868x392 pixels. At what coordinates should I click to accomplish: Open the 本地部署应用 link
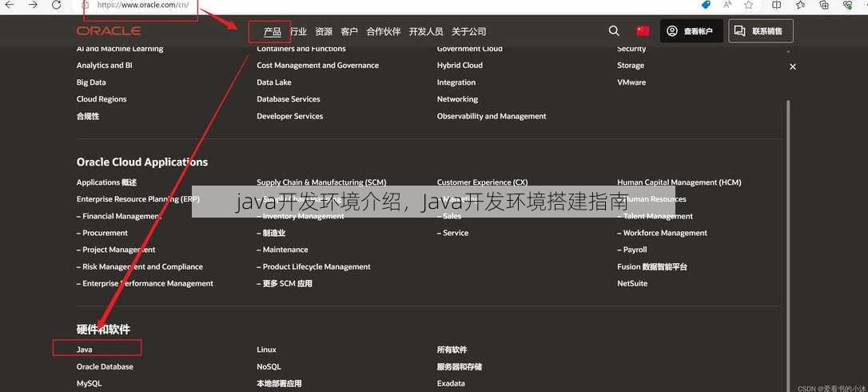(x=279, y=383)
